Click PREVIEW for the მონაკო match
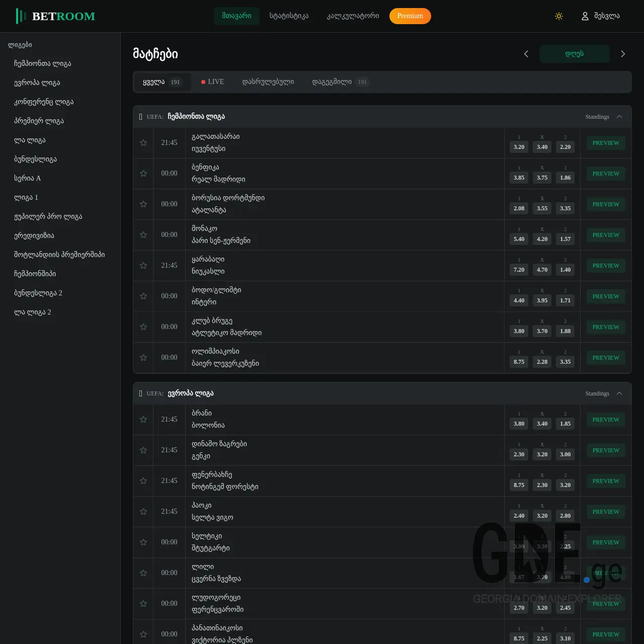The width and height of the screenshot is (644, 644). 605,235
